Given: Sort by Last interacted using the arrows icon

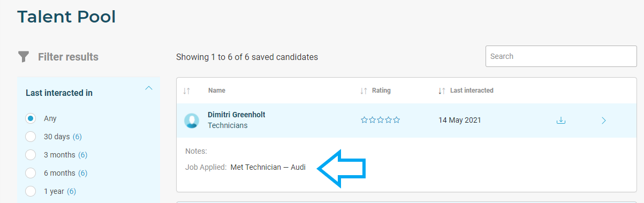Looking at the screenshot, I should tap(442, 91).
